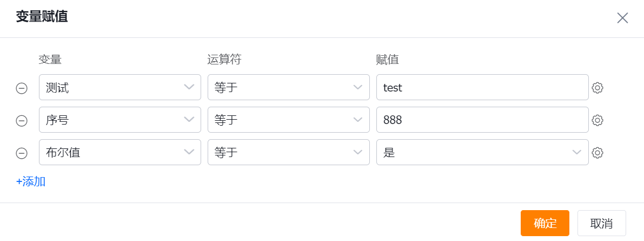
Task: Click the test value input field
Action: pyautogui.click(x=482, y=87)
